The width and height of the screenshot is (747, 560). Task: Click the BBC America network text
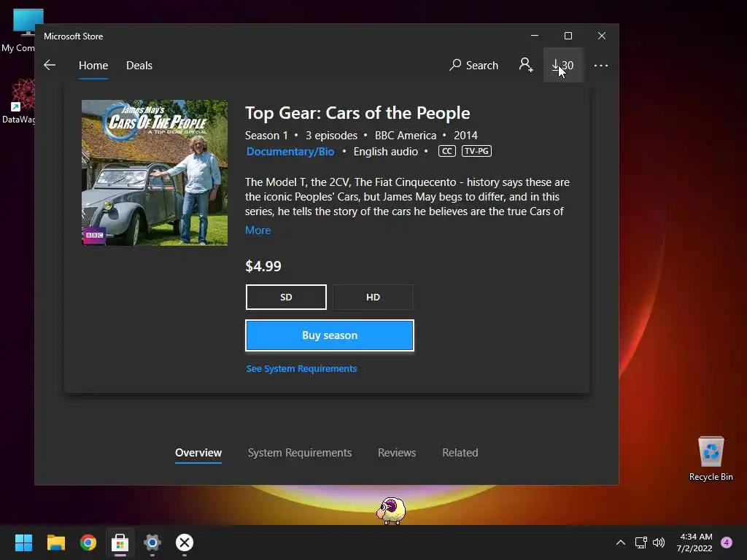(x=406, y=135)
